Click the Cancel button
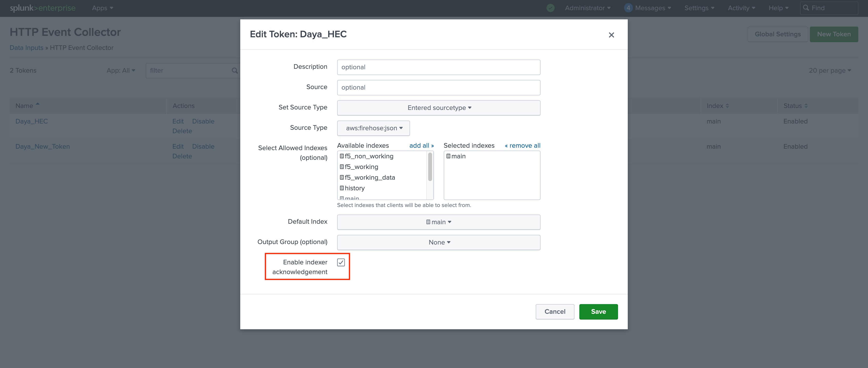The width and height of the screenshot is (868, 368). tap(555, 312)
